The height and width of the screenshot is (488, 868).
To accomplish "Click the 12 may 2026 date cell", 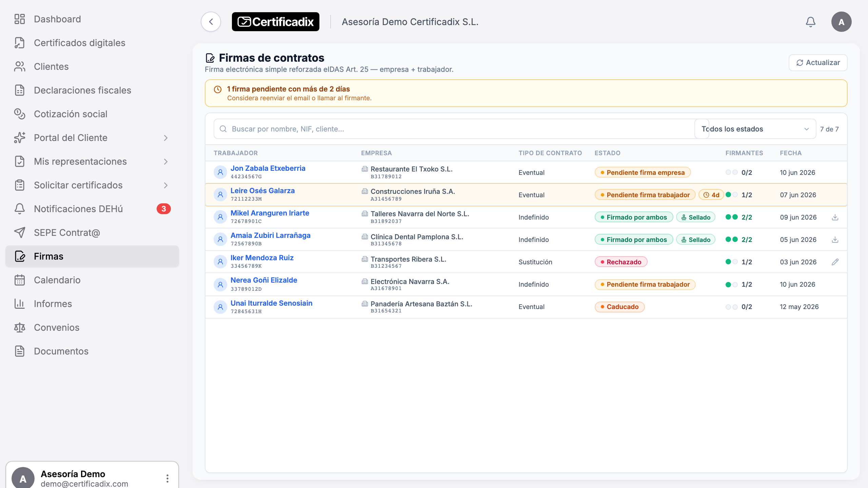I will coord(799,307).
